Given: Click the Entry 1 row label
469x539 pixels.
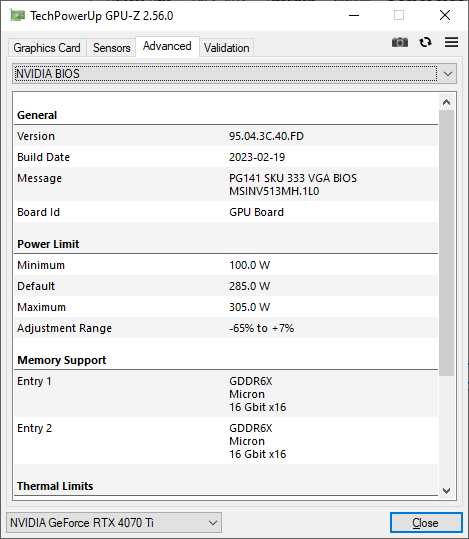Looking at the screenshot, I should click(x=34, y=381).
